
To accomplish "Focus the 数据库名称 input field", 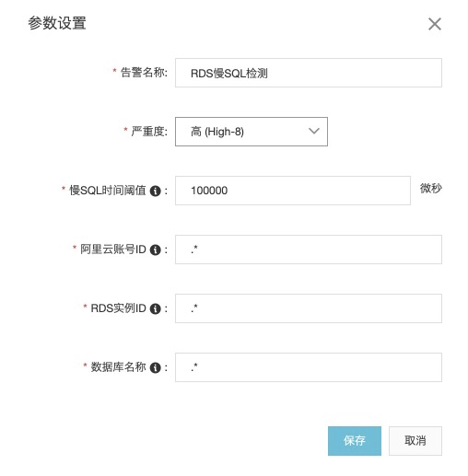I will pos(309,367).
